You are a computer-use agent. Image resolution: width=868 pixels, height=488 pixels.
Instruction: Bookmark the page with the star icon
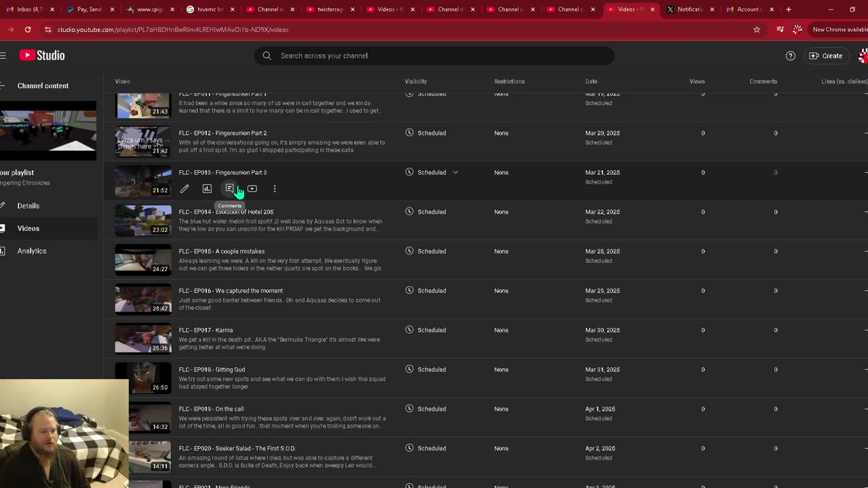coord(757,30)
